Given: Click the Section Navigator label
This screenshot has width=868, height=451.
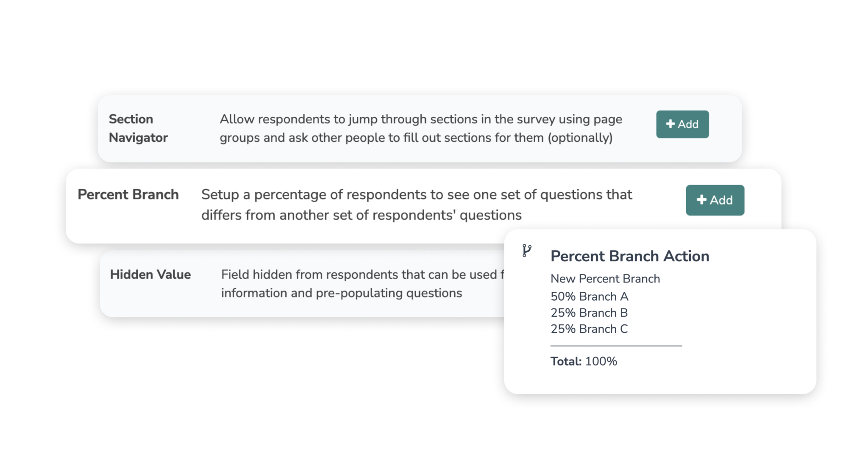Looking at the screenshot, I should pyautogui.click(x=138, y=128).
